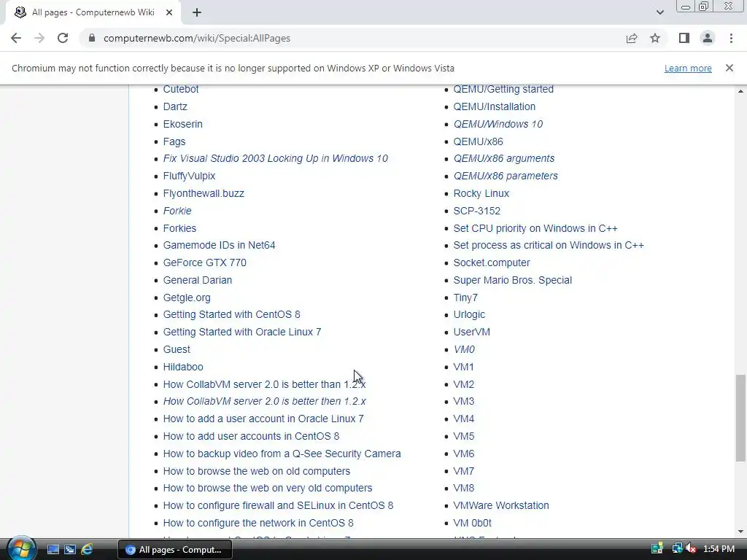Activate the All pages taskbar button

[175, 550]
